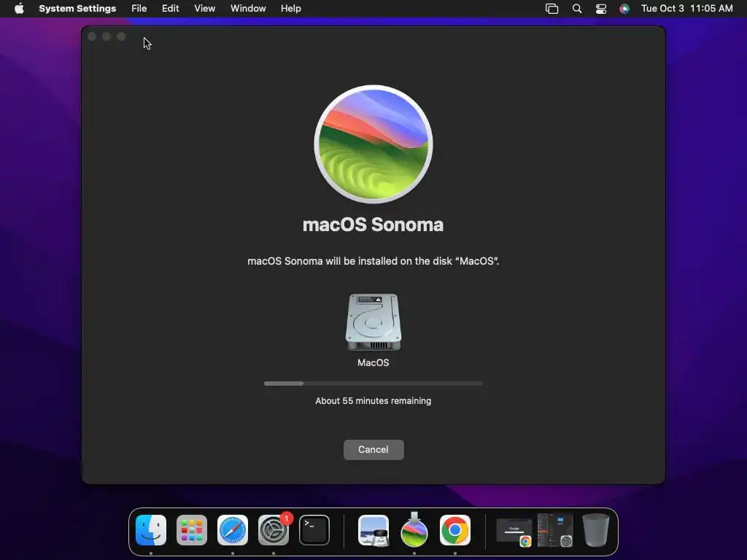Click the disabled red close window button
Viewport: 747px width, 560px height.
click(93, 36)
